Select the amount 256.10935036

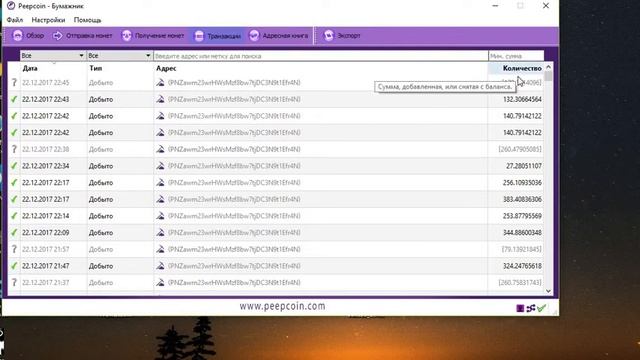tap(522, 182)
